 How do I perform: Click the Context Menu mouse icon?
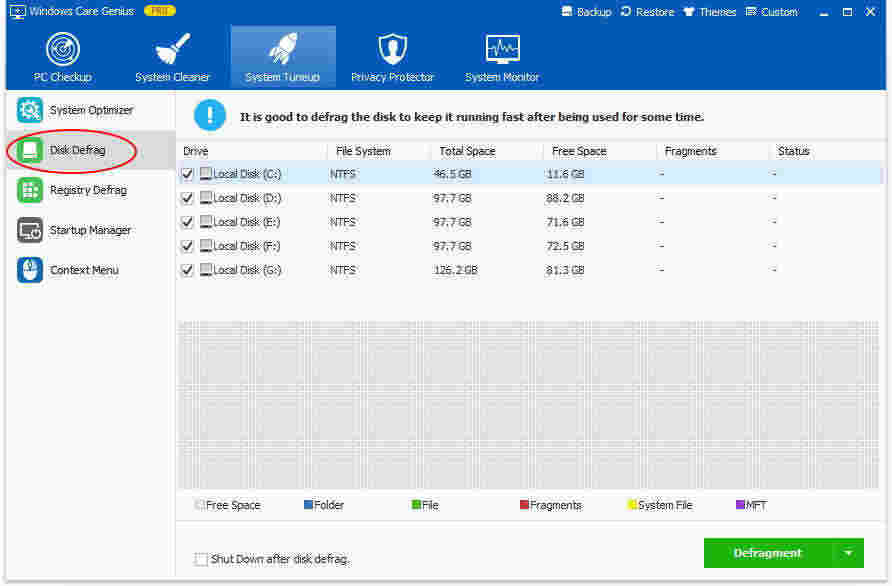[30, 270]
